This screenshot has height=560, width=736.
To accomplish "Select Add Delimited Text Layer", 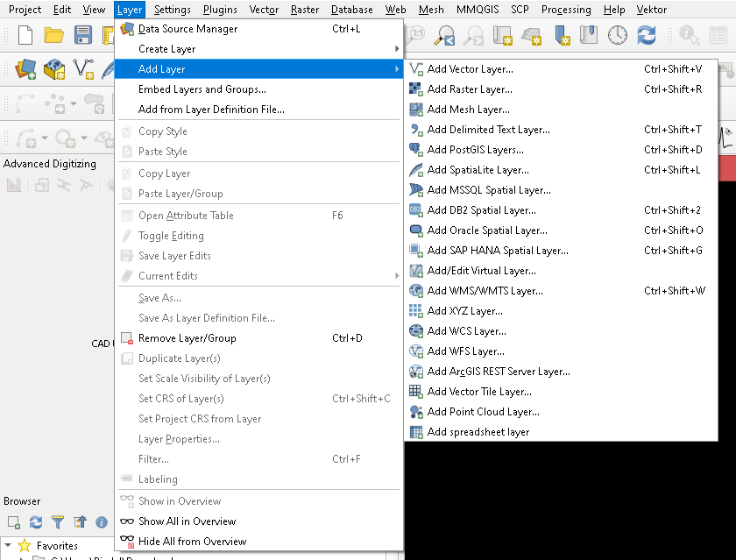I will click(561, 130).
